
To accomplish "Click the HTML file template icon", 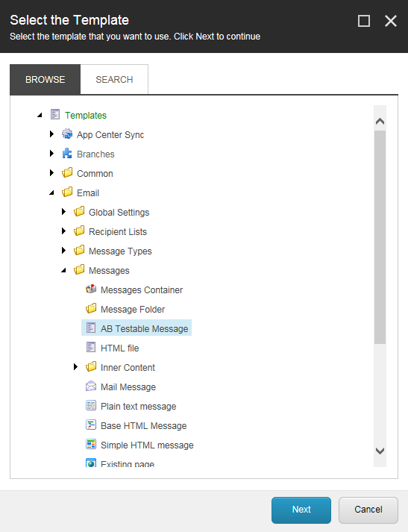I will click(x=91, y=348).
